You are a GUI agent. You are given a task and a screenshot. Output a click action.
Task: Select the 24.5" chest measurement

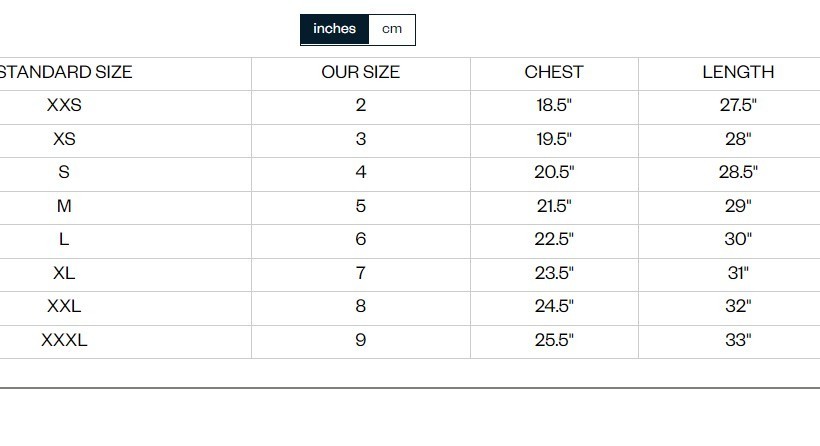(x=554, y=306)
